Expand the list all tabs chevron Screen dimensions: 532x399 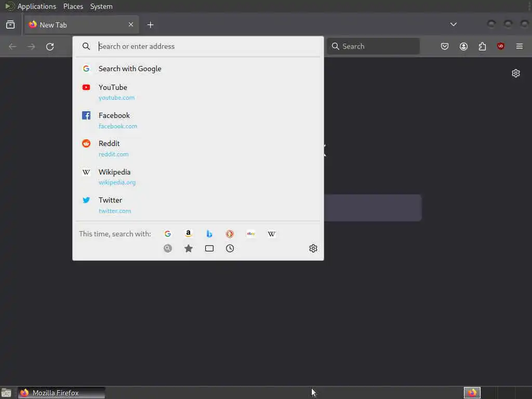tap(453, 24)
